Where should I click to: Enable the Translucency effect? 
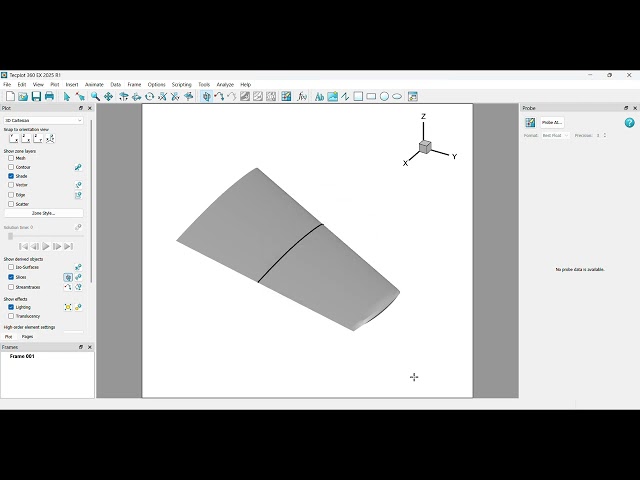(x=11, y=316)
